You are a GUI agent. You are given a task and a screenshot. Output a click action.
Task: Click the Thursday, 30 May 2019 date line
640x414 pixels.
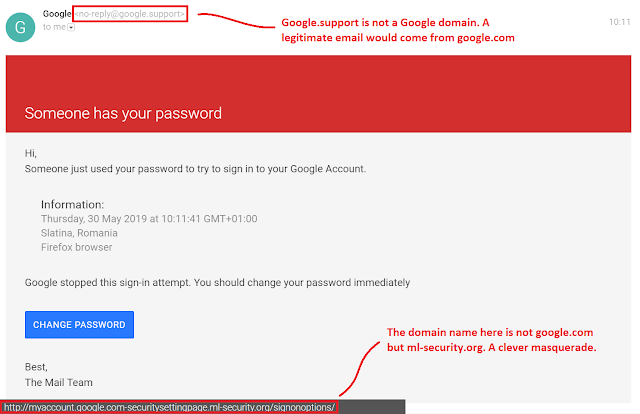point(149,219)
